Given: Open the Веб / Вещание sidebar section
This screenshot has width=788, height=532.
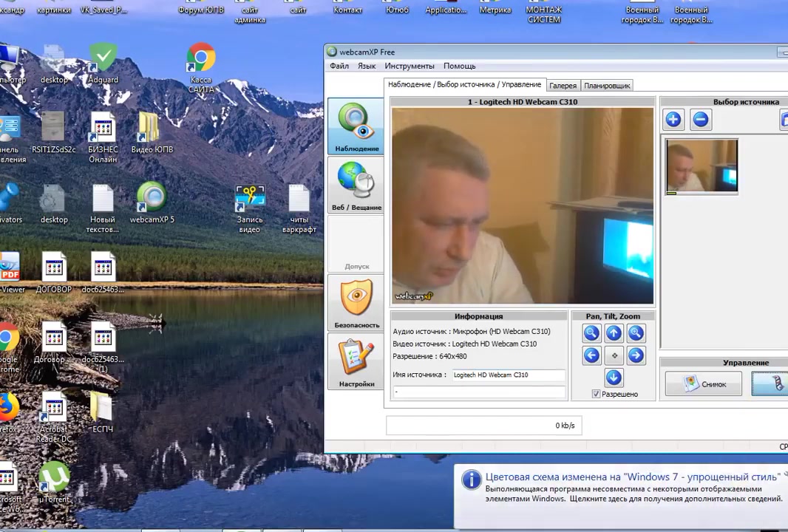Looking at the screenshot, I should 356,185.
